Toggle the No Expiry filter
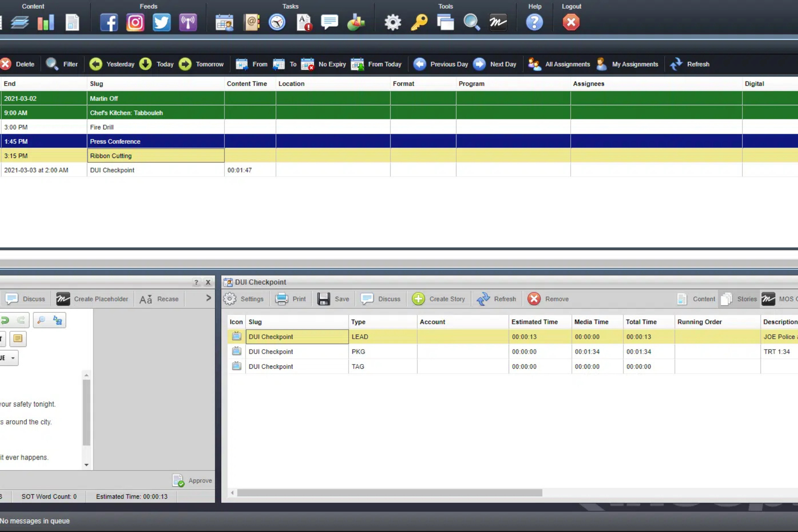The image size is (798, 532). (x=324, y=64)
